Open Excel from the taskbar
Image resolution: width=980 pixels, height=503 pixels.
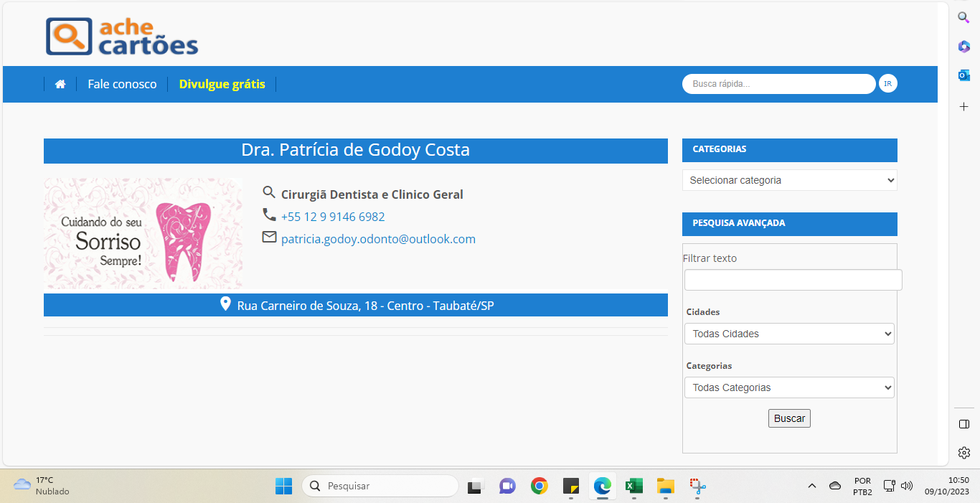point(633,486)
